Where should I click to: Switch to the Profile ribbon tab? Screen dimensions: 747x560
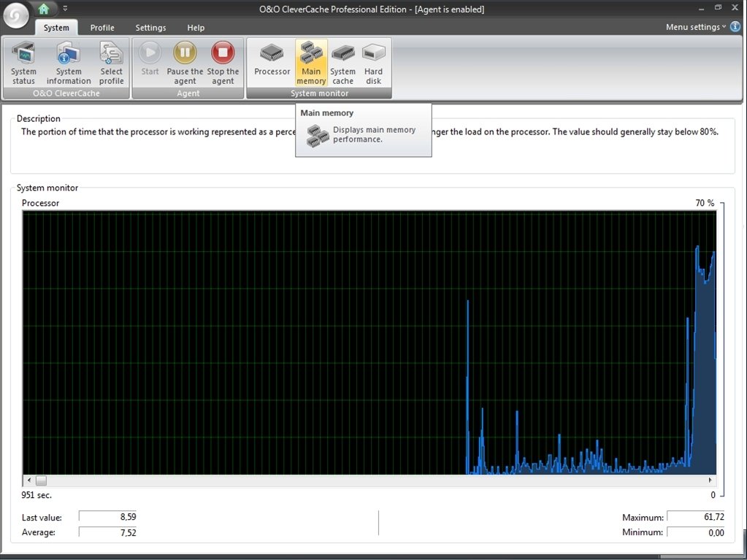[102, 28]
